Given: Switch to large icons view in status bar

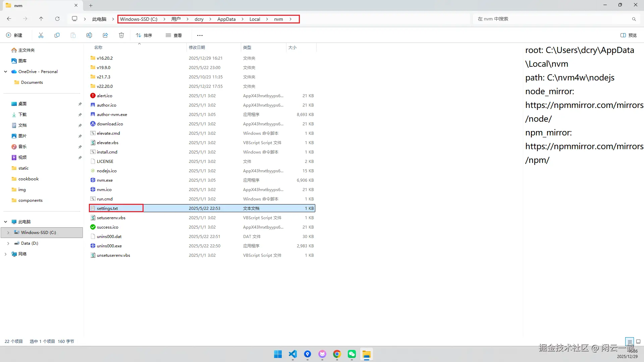Looking at the screenshot, I should [638, 342].
